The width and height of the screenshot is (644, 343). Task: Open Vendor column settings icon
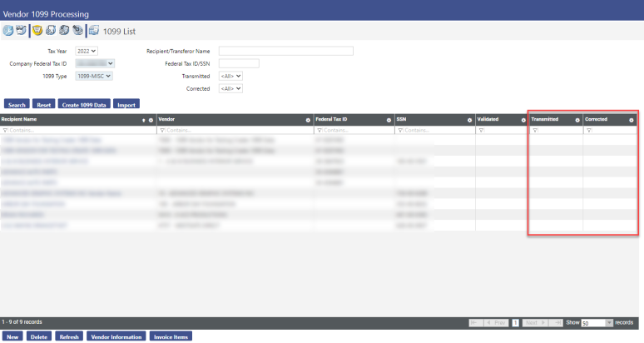point(308,120)
